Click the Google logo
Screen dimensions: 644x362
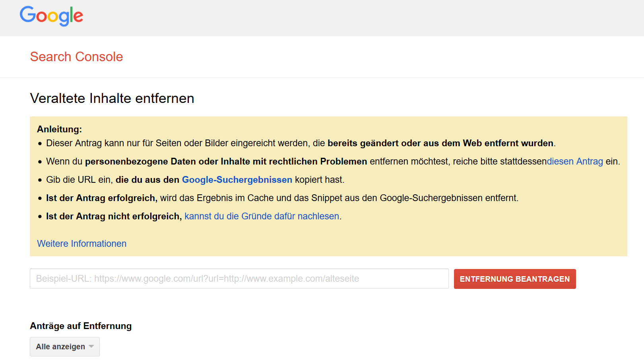coord(51,16)
